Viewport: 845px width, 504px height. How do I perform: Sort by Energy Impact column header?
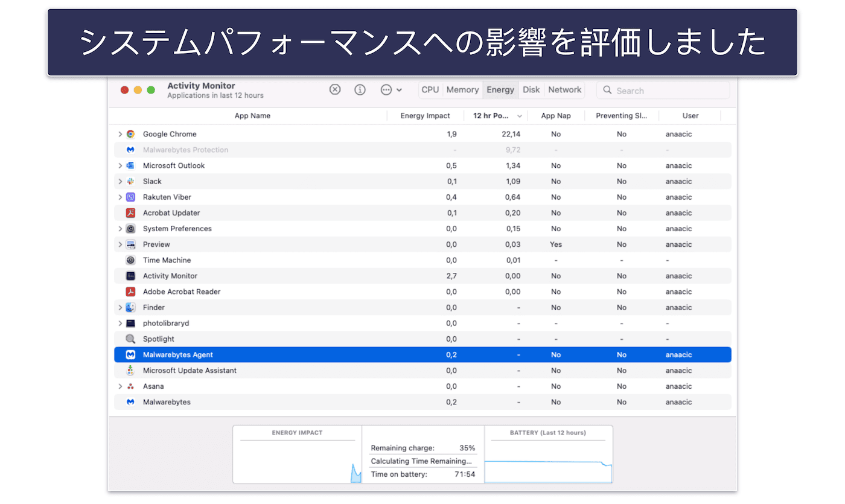426,116
